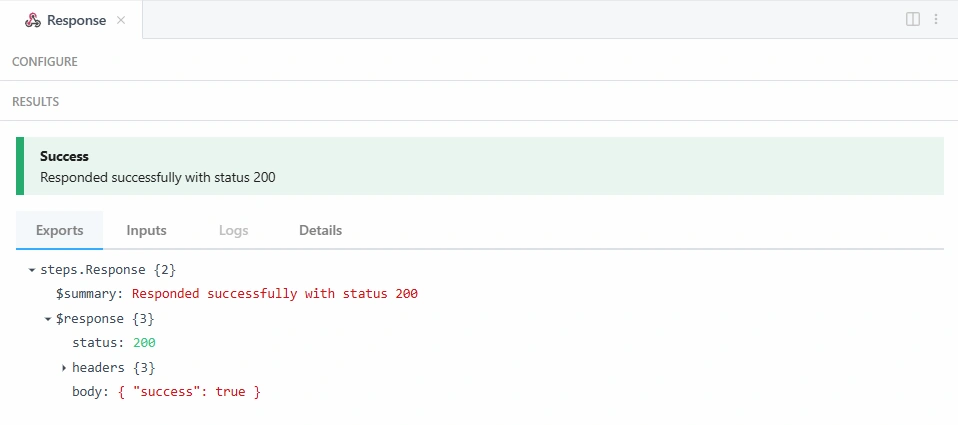Click the body JSON success value
Image resolution: width=958 pixels, height=425 pixels.
pyautogui.click(x=189, y=392)
